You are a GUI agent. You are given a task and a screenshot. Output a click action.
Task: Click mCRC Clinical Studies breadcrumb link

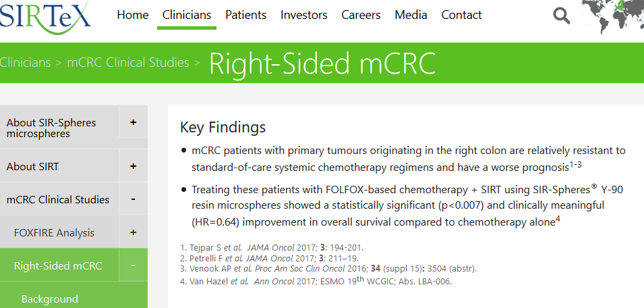tap(128, 63)
